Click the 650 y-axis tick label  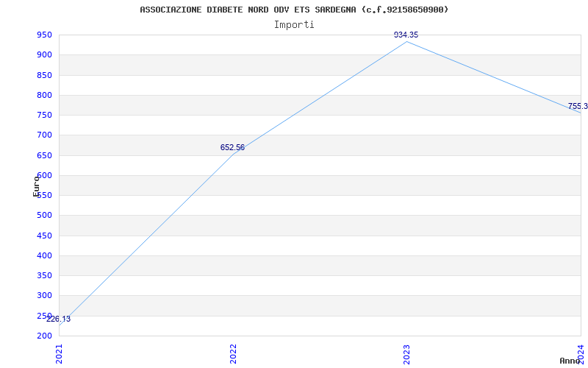44,155
